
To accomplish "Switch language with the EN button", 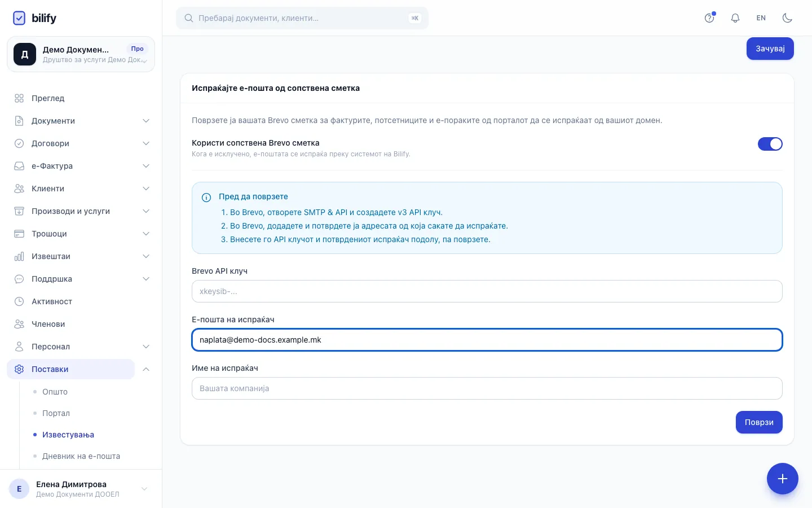I will click(x=761, y=18).
